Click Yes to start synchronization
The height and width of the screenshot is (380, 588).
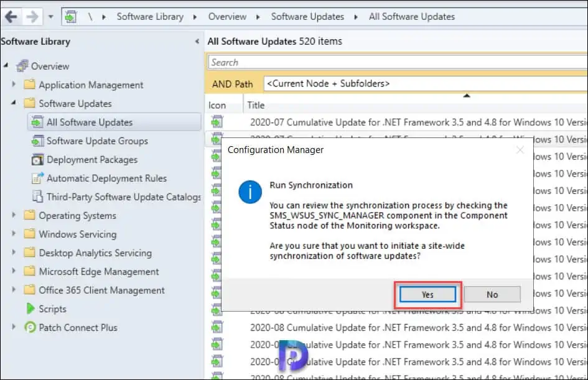point(427,295)
